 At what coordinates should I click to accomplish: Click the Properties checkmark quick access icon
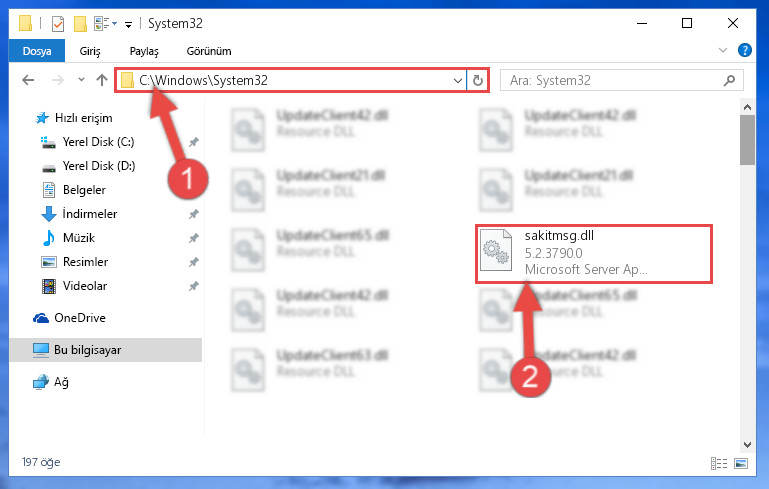[58, 24]
